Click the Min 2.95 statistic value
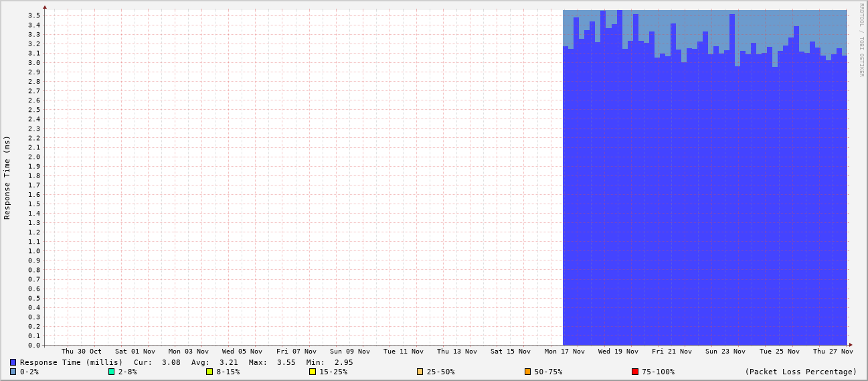 click(343, 362)
